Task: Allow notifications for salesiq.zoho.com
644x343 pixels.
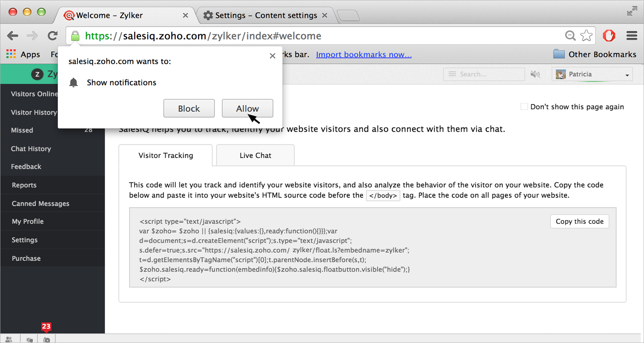Action: pyautogui.click(x=247, y=108)
